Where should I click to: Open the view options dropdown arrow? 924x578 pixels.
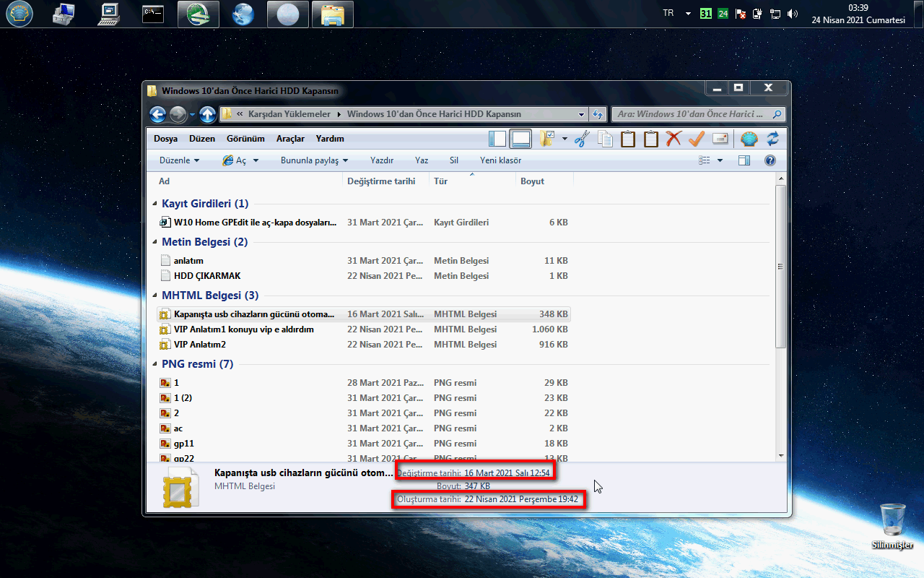(x=720, y=160)
